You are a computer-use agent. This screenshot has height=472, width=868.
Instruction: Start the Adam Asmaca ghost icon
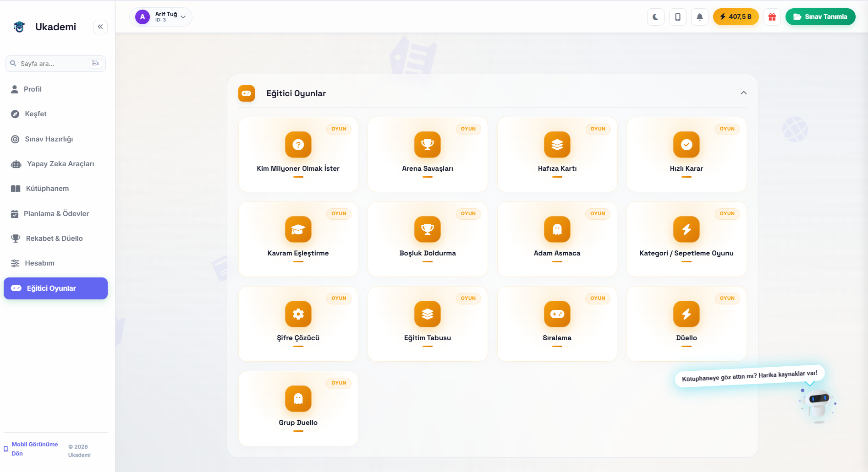point(557,229)
